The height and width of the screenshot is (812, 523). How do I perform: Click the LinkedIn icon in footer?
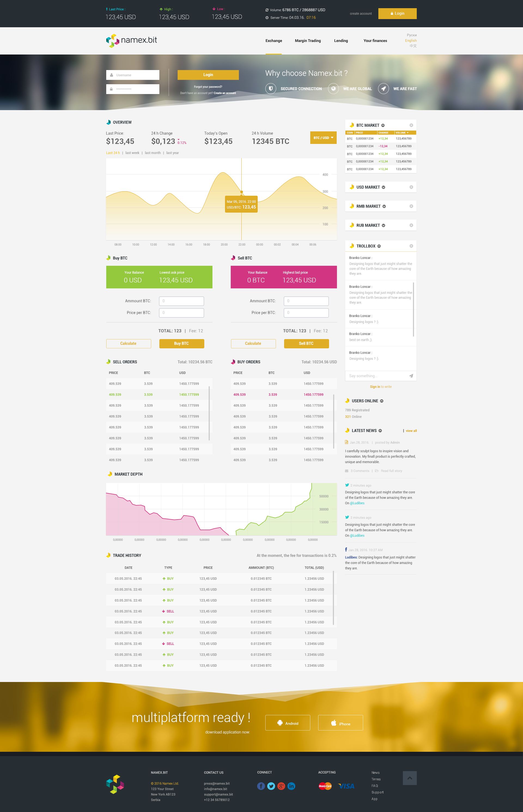tap(291, 786)
